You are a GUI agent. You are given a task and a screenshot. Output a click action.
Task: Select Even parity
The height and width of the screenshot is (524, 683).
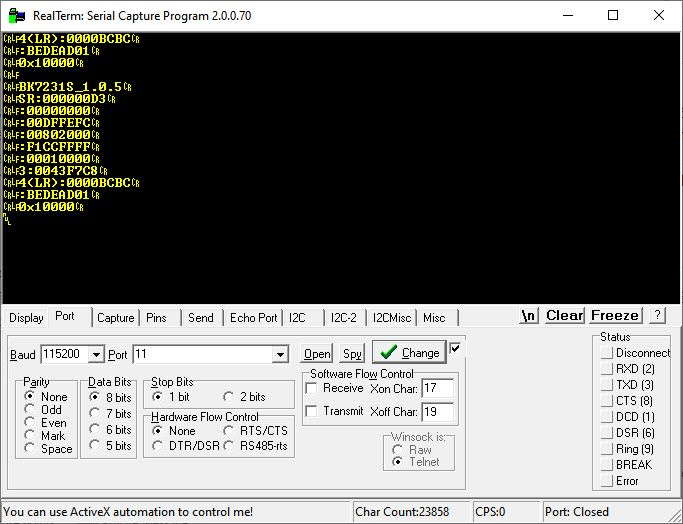[x=46, y=423]
